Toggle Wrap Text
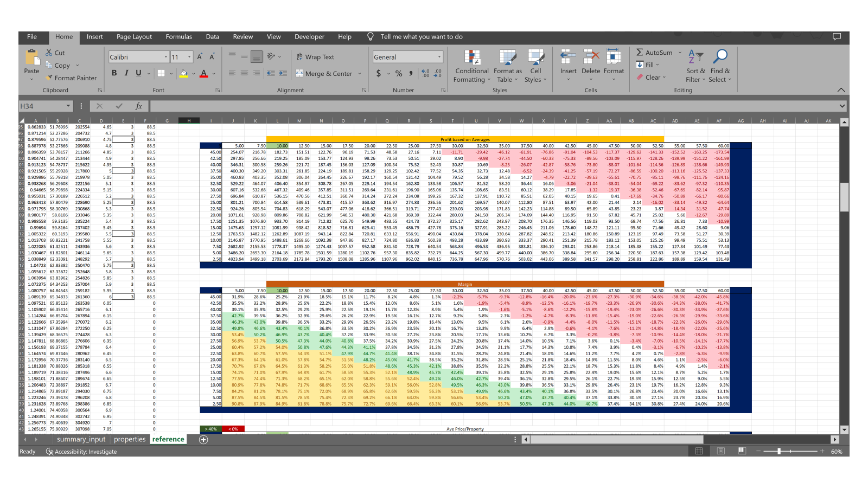 tap(315, 57)
